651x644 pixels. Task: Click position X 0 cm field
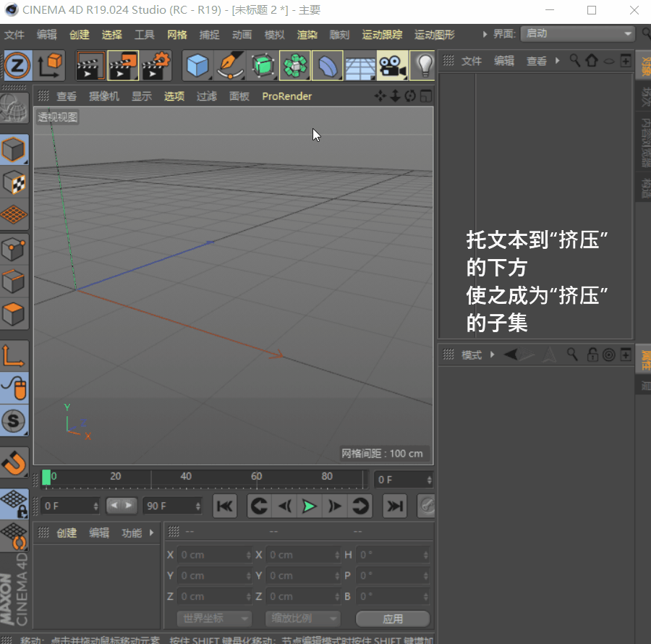215,555
